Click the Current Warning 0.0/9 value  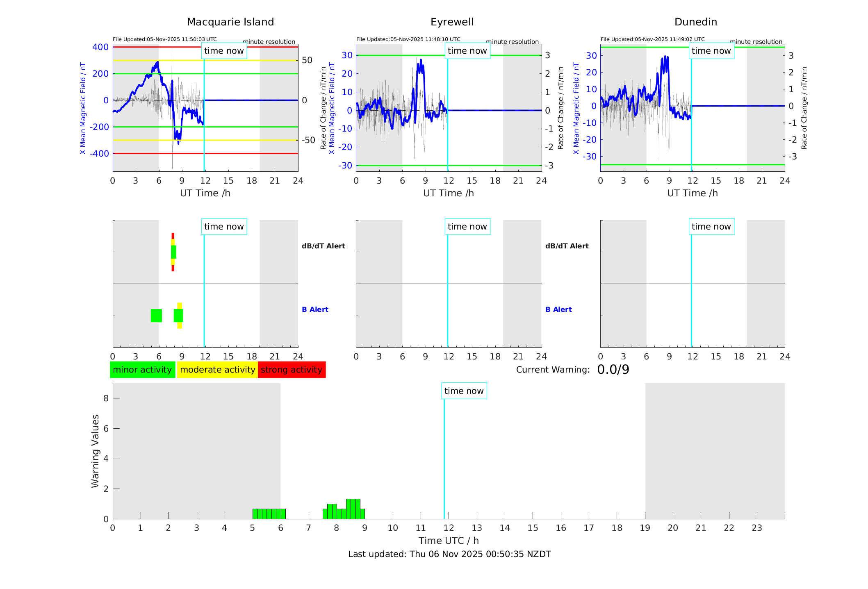[x=613, y=370]
